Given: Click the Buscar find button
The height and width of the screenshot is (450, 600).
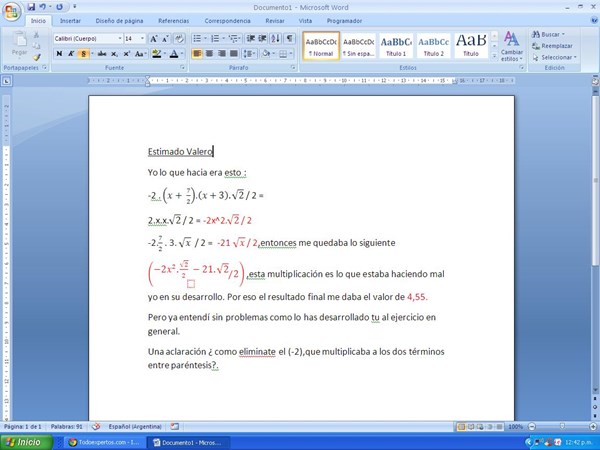Looking at the screenshot, I should (548, 34).
